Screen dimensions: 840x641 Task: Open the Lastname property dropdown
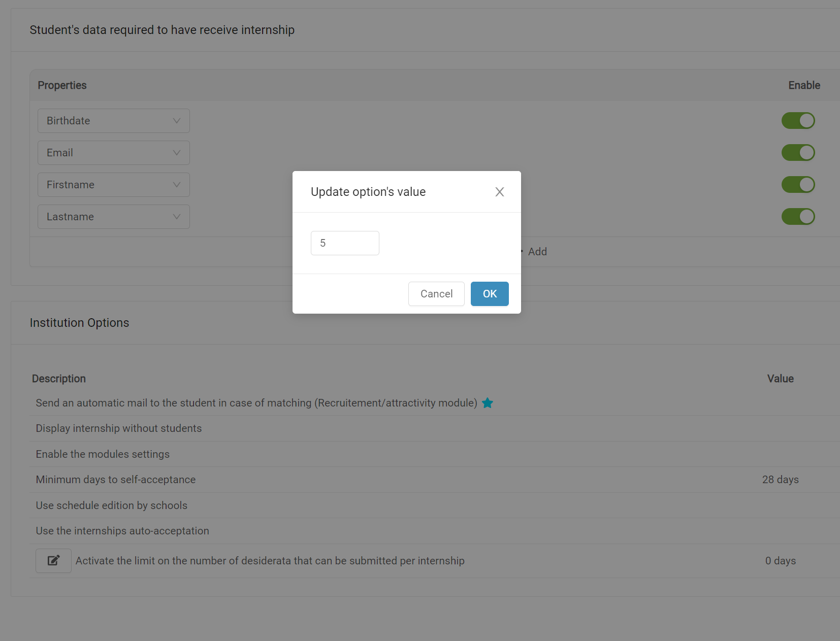point(114,217)
